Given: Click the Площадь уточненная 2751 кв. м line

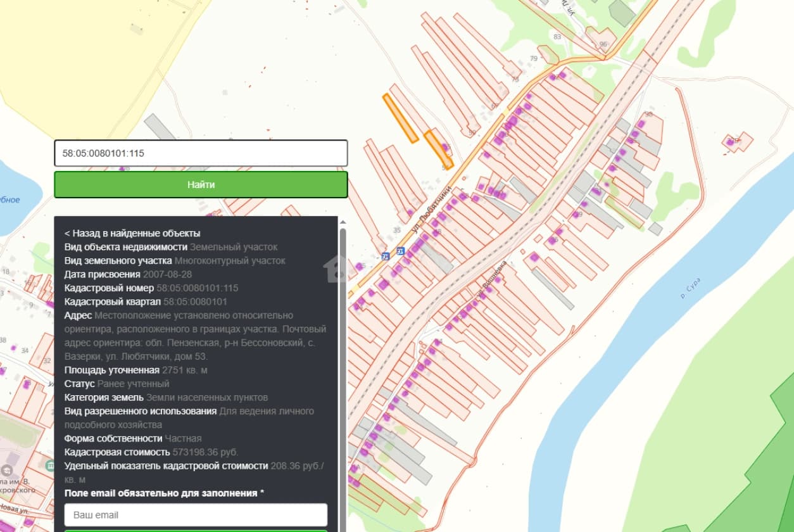Looking at the screenshot, I should click(x=136, y=370).
